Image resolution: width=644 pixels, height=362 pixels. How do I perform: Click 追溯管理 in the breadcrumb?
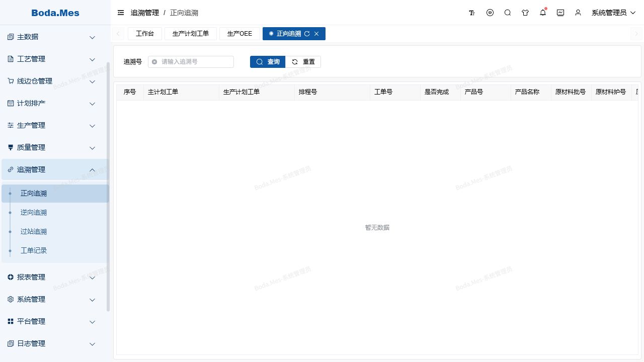[x=144, y=13]
